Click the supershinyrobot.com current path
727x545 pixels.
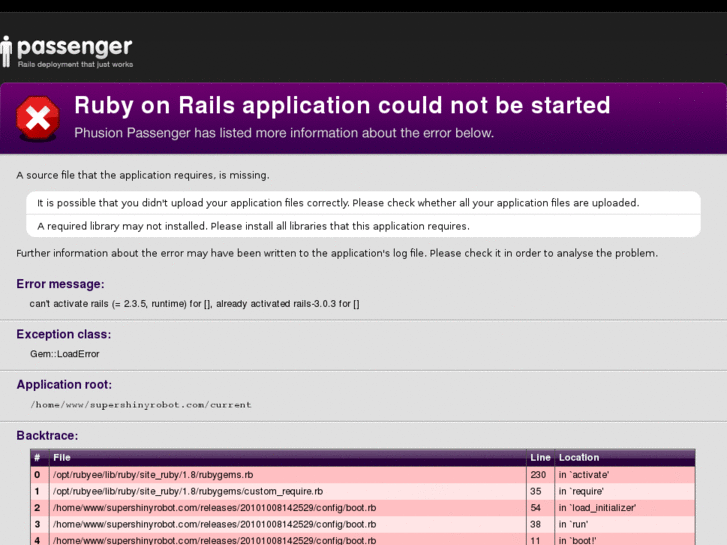coord(141,405)
